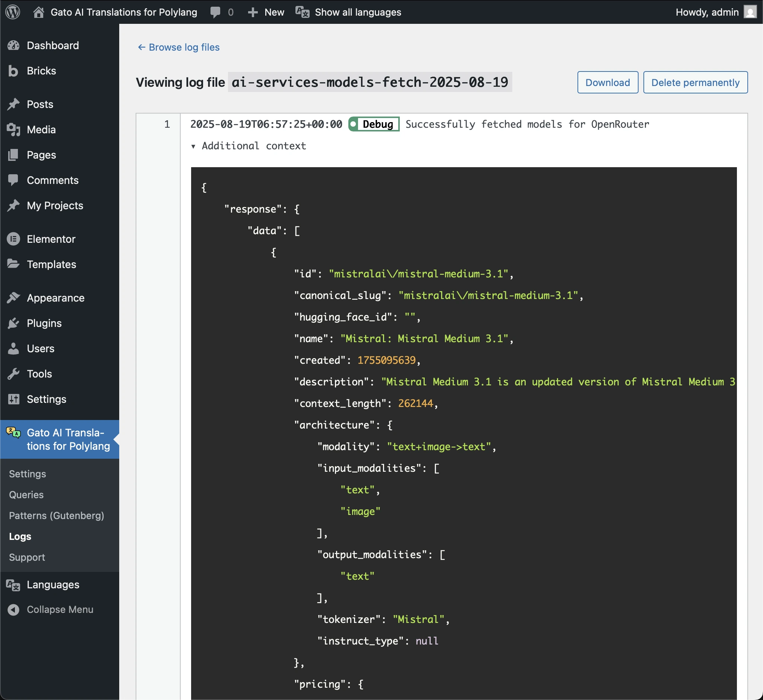Open the site home icon
The height and width of the screenshot is (700, 763).
38,12
